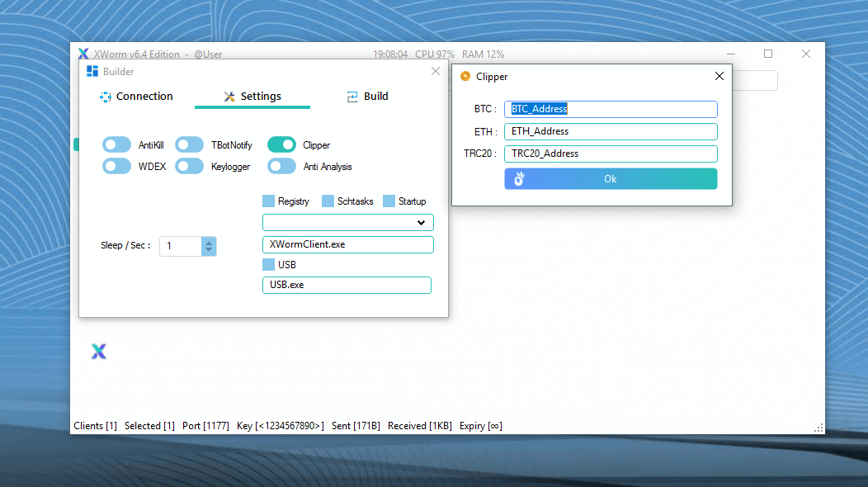The width and height of the screenshot is (868, 487).
Task: Click the X logo below the Builder window
Action: click(x=98, y=352)
